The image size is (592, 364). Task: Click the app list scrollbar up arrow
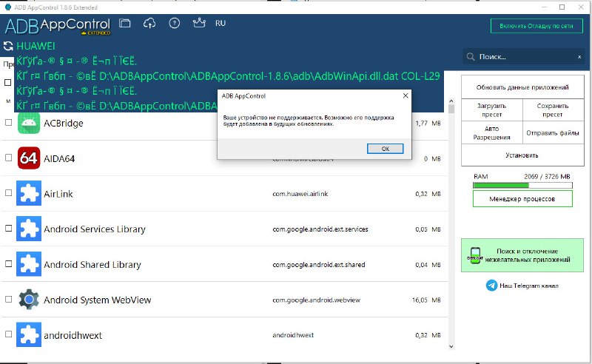[x=451, y=101]
